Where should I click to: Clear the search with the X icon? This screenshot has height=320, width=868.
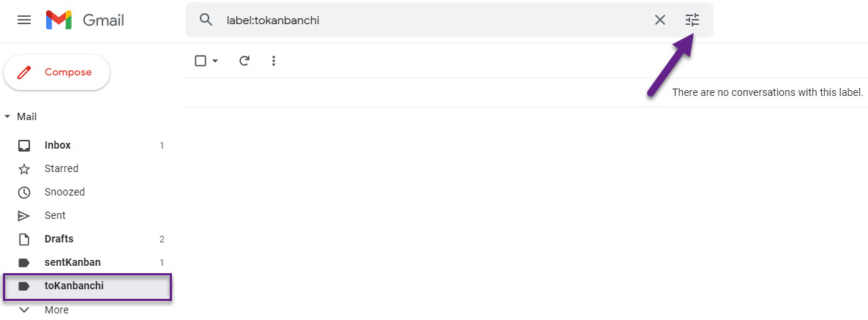coord(660,21)
